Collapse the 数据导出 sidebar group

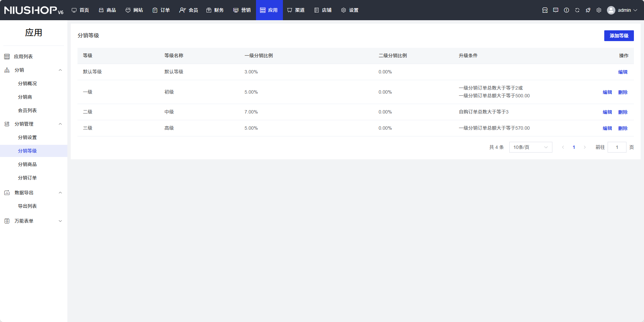60,193
